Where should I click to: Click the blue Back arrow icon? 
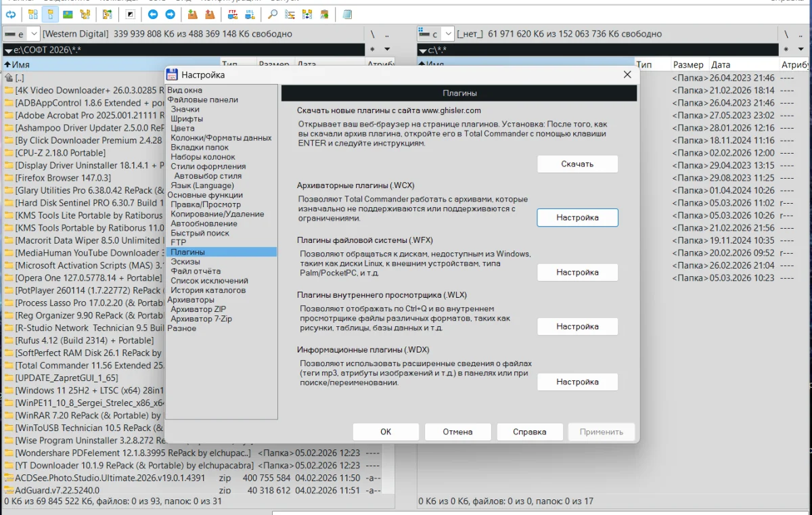[x=153, y=14]
